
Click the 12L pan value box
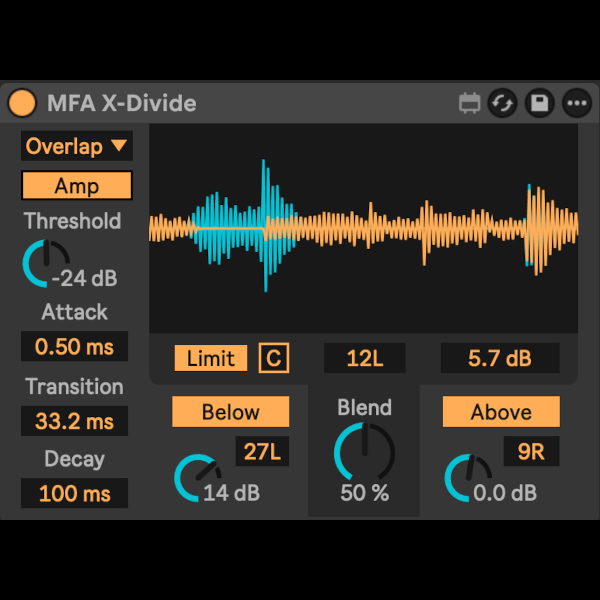tap(365, 358)
